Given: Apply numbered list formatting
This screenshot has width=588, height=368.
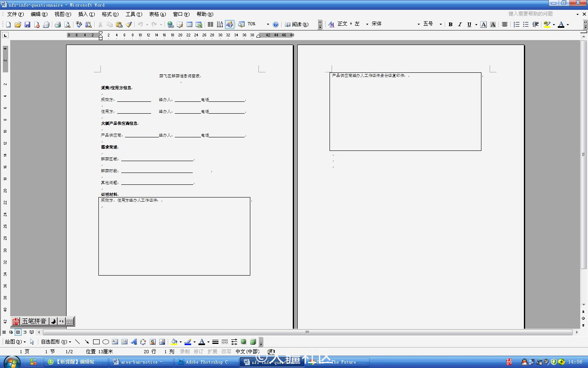Looking at the screenshot, I should (x=516, y=25).
